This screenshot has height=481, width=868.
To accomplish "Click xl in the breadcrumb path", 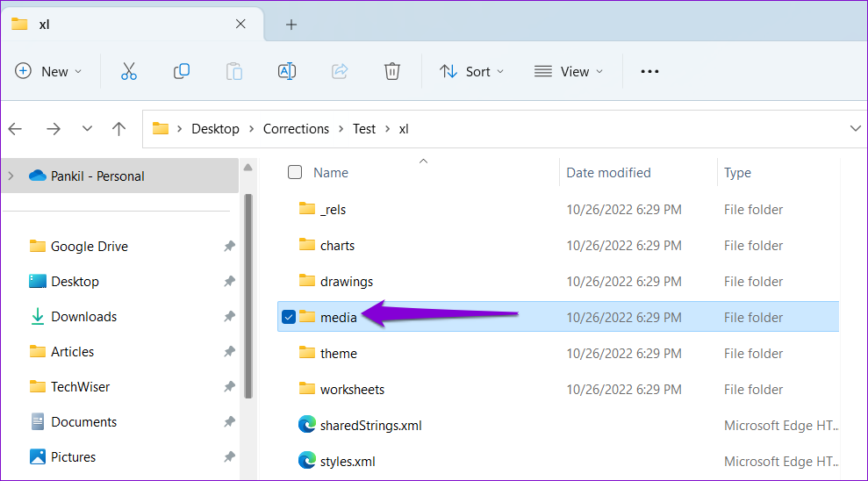I will 404,129.
